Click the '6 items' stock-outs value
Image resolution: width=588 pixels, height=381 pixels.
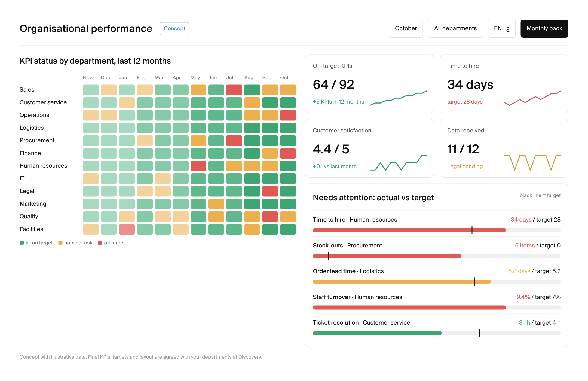pos(525,246)
